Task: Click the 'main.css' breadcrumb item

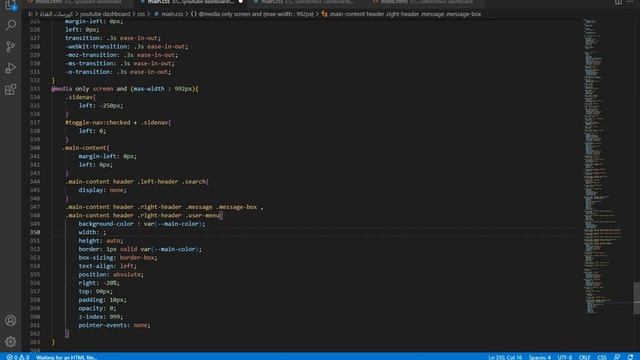Action: click(x=168, y=14)
